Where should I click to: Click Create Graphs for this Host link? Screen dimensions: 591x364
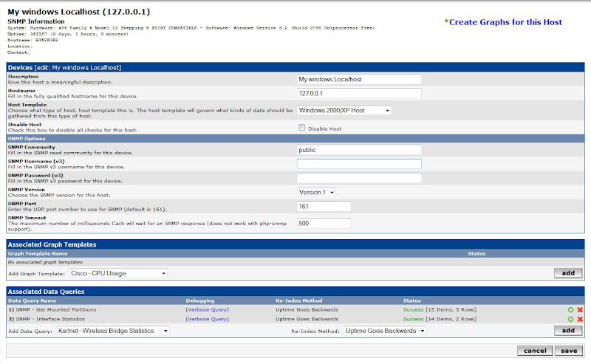point(505,22)
